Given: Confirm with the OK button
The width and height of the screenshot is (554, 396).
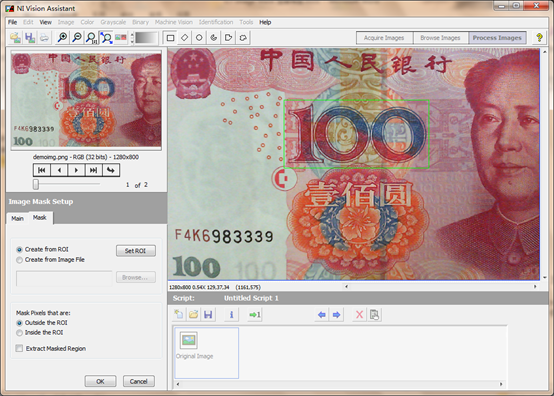Looking at the screenshot, I should click(100, 381).
